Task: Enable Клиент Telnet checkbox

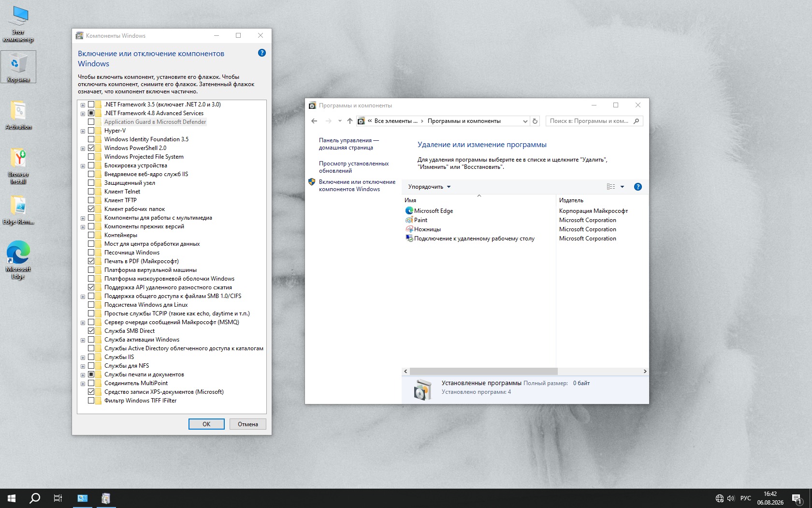Action: 91,192
